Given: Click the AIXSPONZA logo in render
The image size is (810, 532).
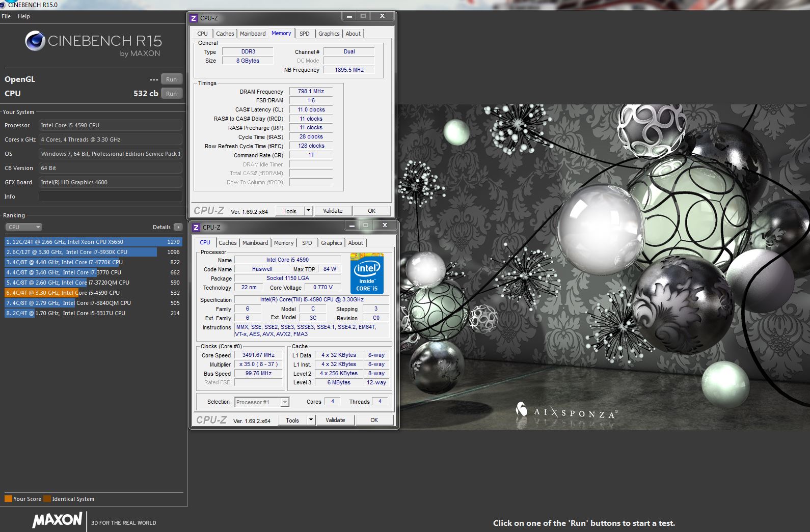Looking at the screenshot, I should (566, 410).
